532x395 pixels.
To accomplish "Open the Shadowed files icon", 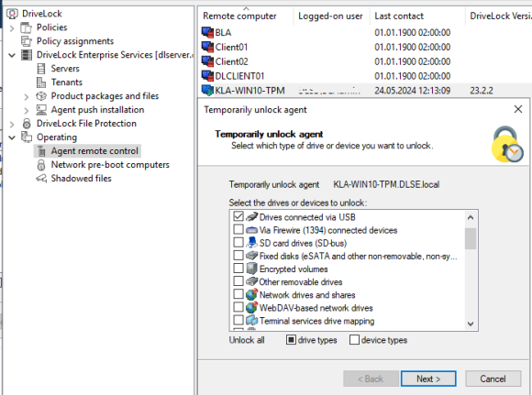I will [41, 179].
